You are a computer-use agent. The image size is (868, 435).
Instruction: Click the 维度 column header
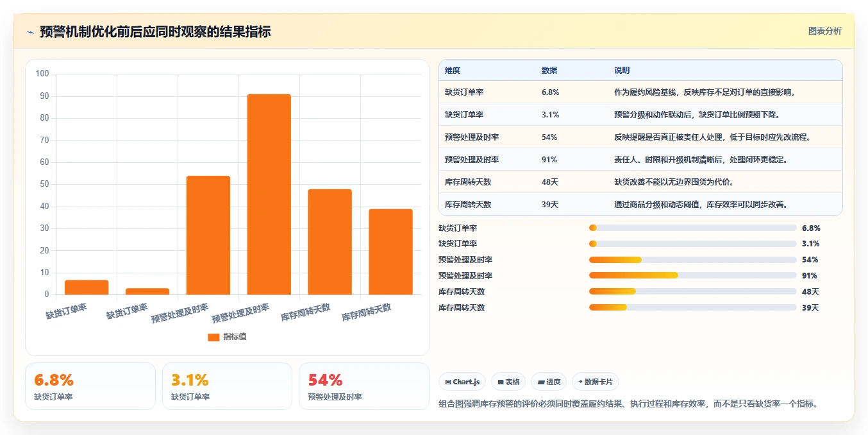[453, 70]
